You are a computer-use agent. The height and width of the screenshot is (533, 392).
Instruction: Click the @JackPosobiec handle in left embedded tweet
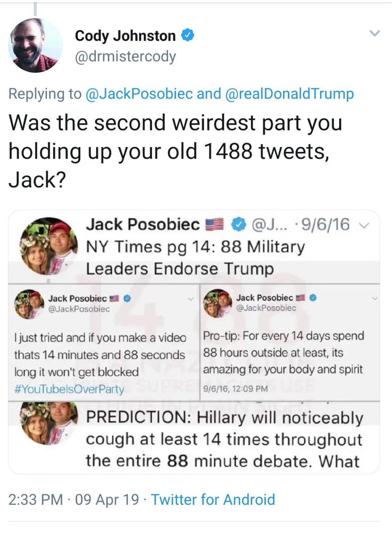[x=79, y=309]
